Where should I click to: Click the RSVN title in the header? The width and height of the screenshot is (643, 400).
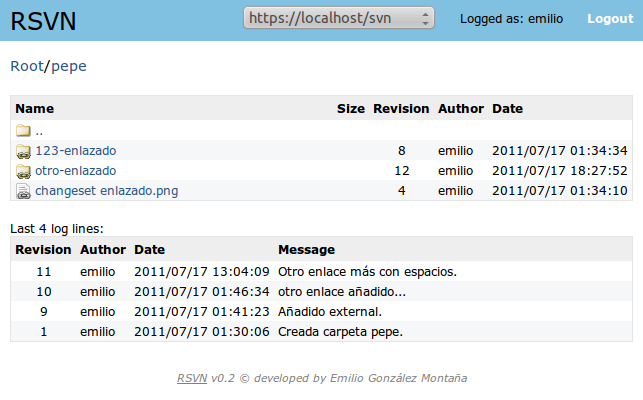43,21
